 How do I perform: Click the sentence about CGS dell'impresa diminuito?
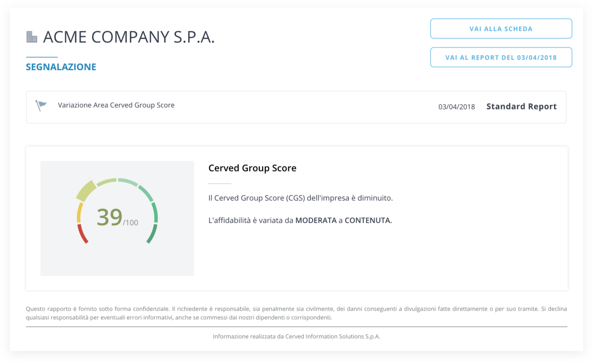[300, 198]
